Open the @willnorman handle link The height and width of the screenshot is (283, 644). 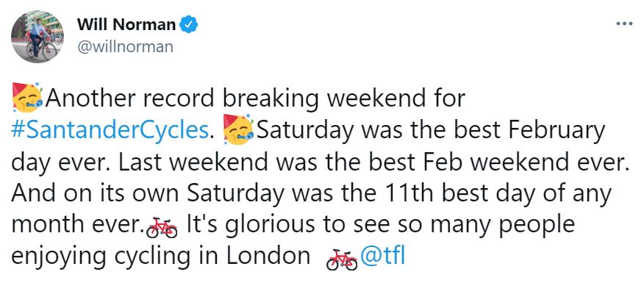pyautogui.click(x=125, y=47)
